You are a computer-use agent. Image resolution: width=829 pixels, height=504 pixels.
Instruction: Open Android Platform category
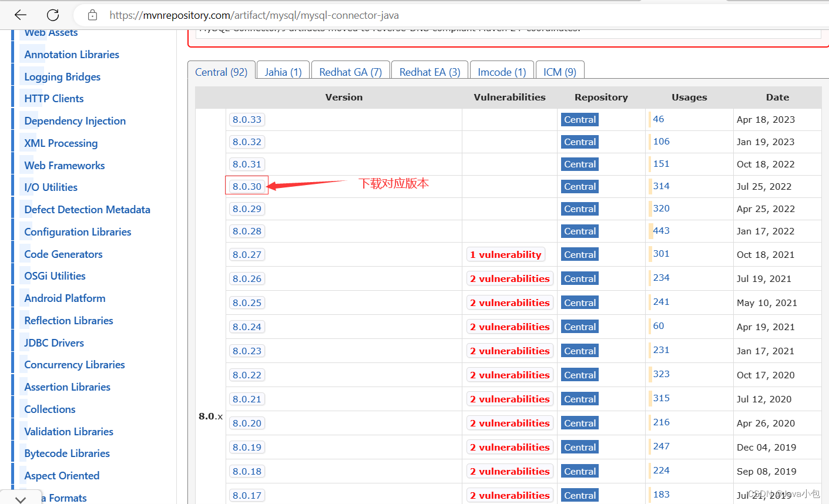point(65,298)
